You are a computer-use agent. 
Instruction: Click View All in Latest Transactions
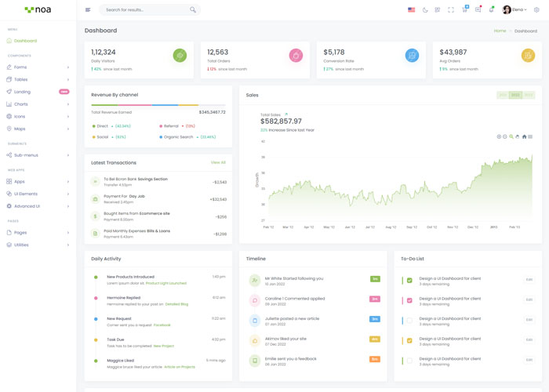218,162
